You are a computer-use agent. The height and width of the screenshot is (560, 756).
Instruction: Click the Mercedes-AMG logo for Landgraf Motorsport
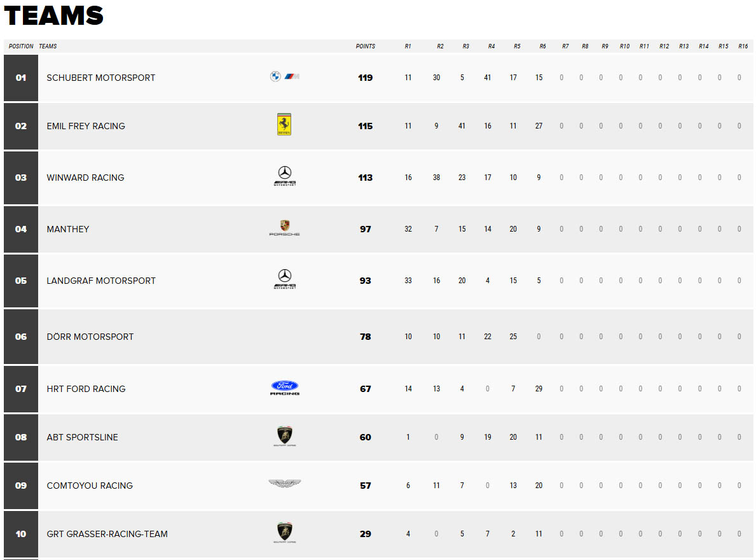pos(285,279)
